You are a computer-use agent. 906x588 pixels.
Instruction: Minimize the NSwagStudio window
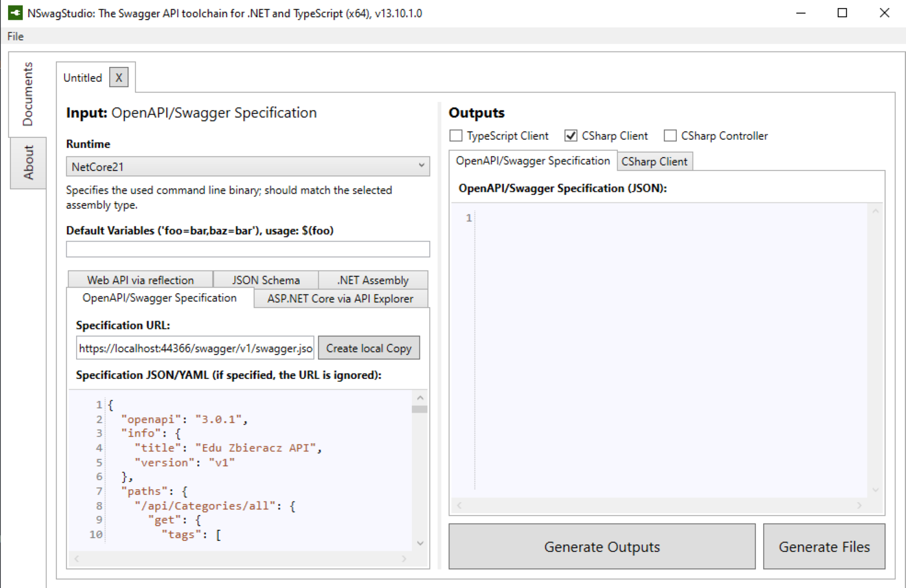point(801,13)
